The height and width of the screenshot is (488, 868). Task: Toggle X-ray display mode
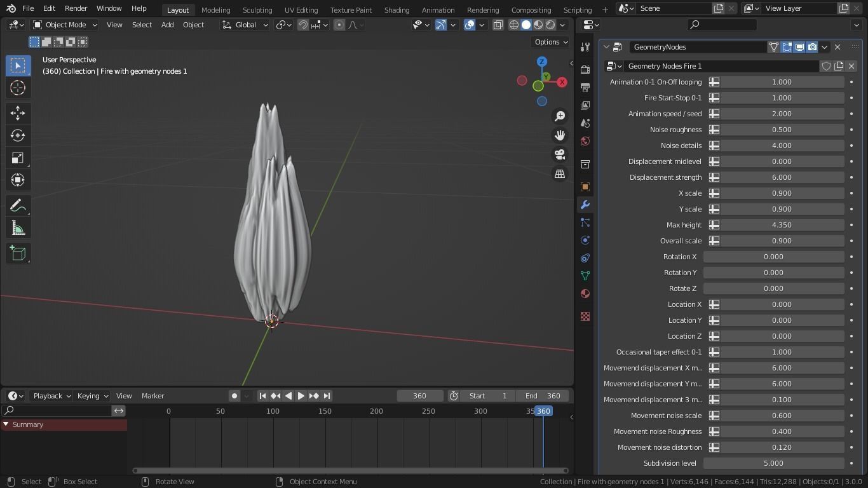tap(498, 25)
